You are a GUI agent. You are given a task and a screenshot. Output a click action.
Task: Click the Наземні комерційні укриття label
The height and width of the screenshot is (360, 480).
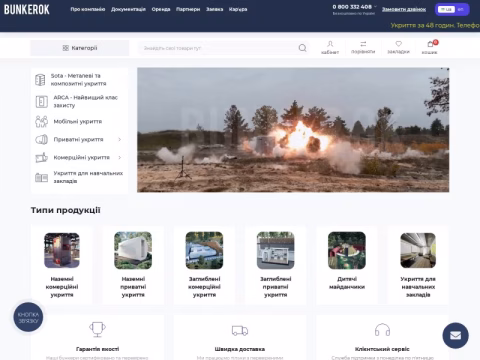pyautogui.click(x=62, y=287)
